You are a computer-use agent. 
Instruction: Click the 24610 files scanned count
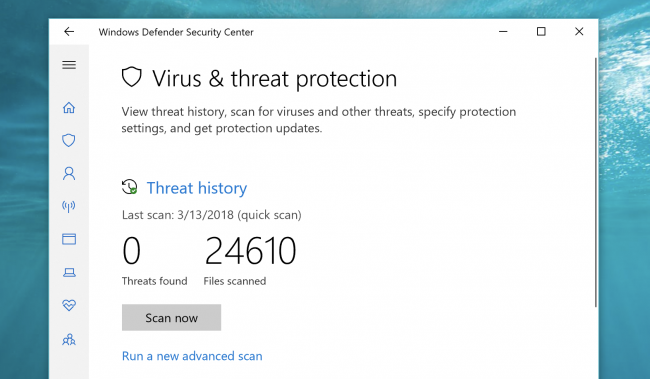pos(250,251)
